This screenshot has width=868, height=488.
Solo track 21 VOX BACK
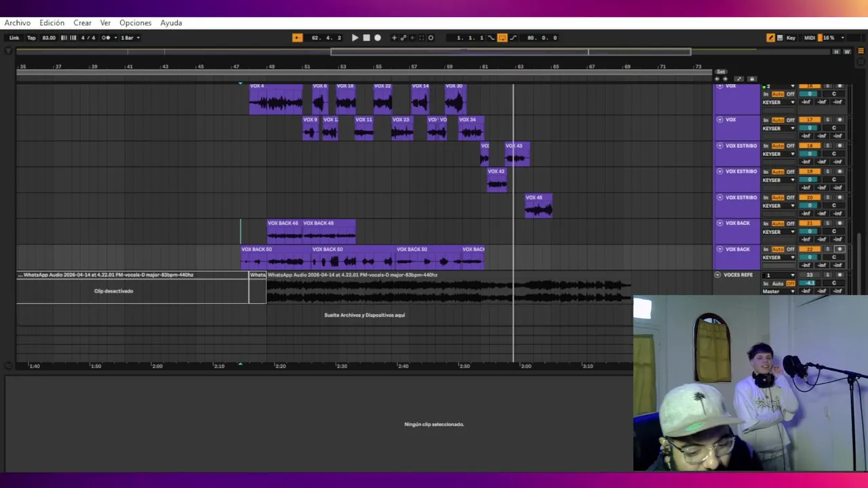[827, 223]
